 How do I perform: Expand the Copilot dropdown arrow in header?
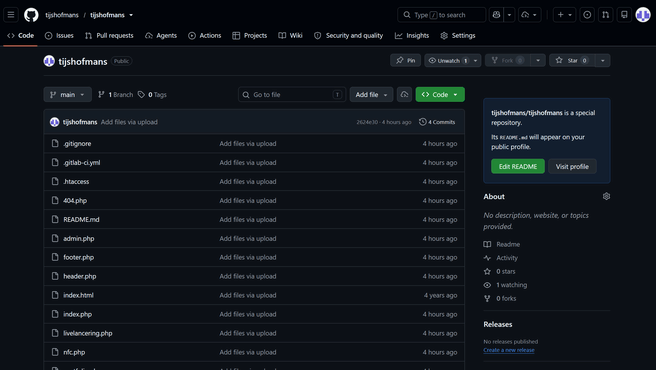point(509,15)
